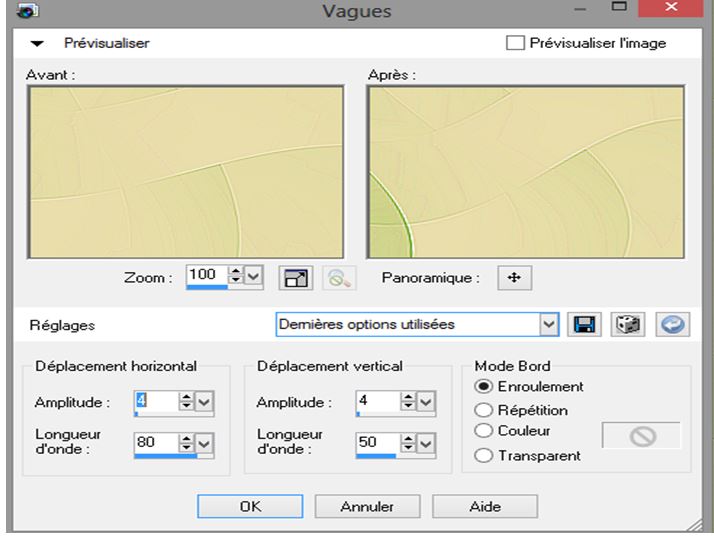
Task: Click the disabled color box with no symbol
Action: [642, 436]
